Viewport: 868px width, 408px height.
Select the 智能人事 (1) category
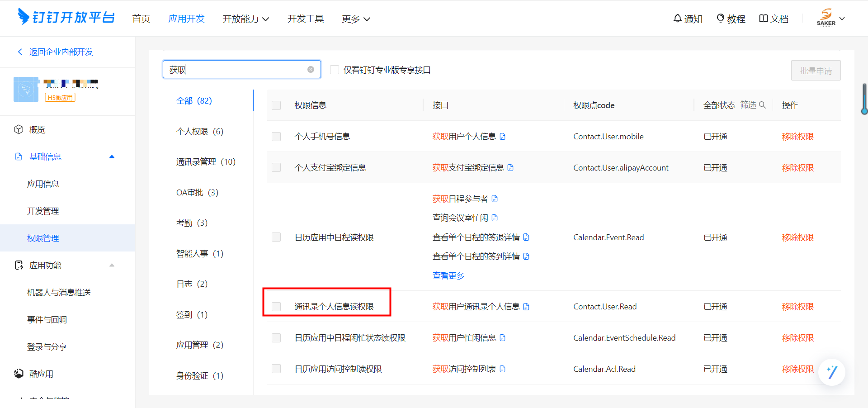[x=200, y=253]
